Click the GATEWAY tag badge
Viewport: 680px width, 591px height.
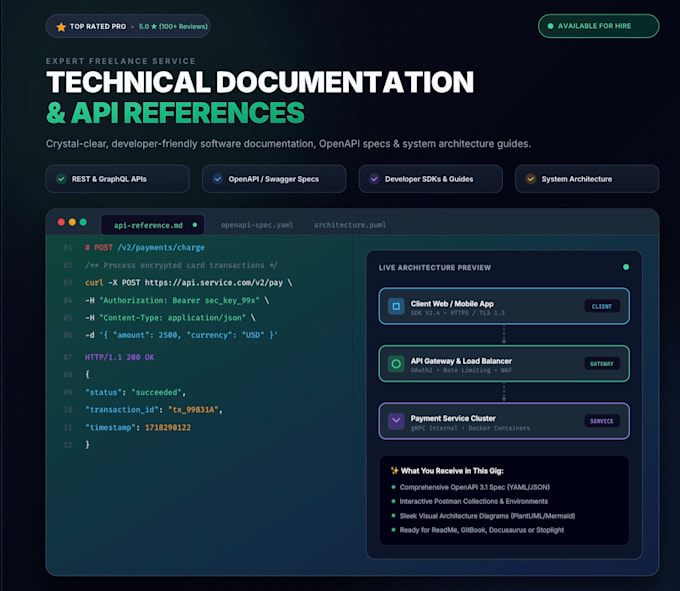602,364
